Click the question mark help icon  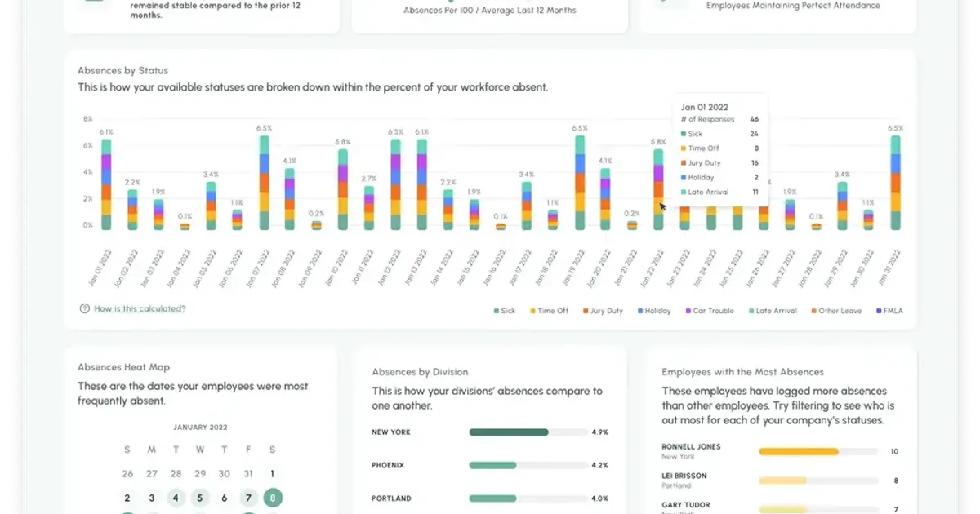coord(84,309)
